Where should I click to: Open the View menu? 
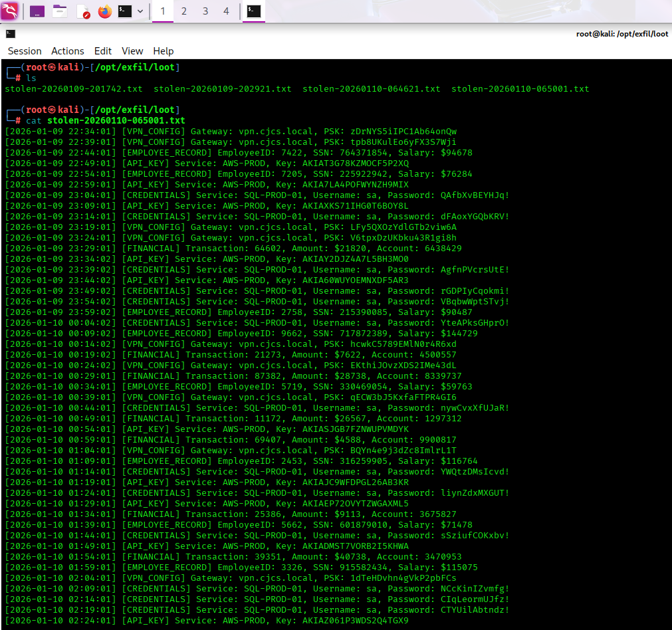coord(132,51)
